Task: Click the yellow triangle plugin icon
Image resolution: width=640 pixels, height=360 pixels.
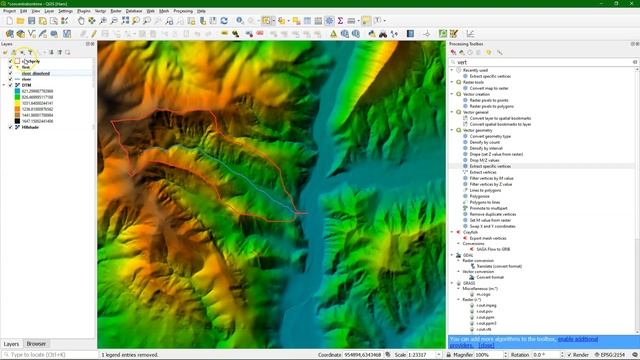Action: [x=333, y=34]
